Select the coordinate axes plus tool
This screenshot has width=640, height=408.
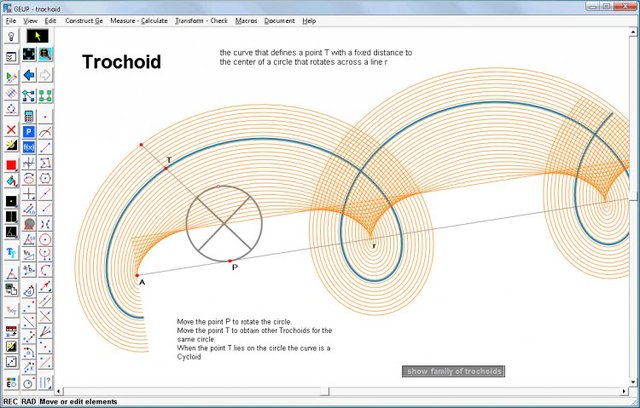[29, 193]
